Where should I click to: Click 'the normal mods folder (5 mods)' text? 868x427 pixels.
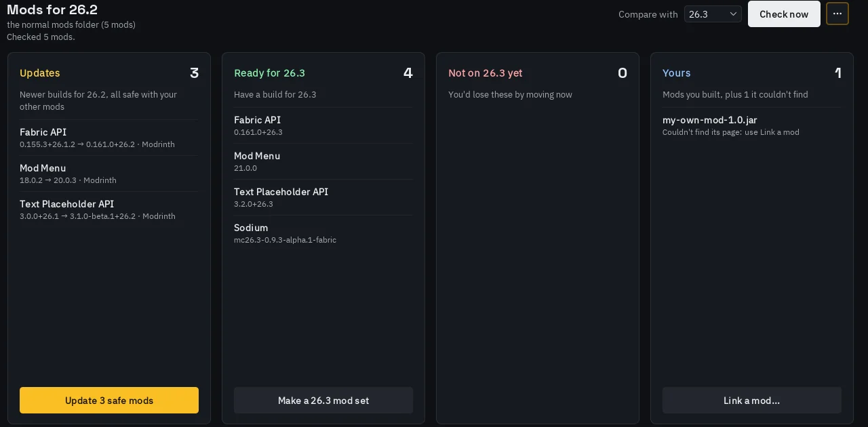click(x=71, y=25)
